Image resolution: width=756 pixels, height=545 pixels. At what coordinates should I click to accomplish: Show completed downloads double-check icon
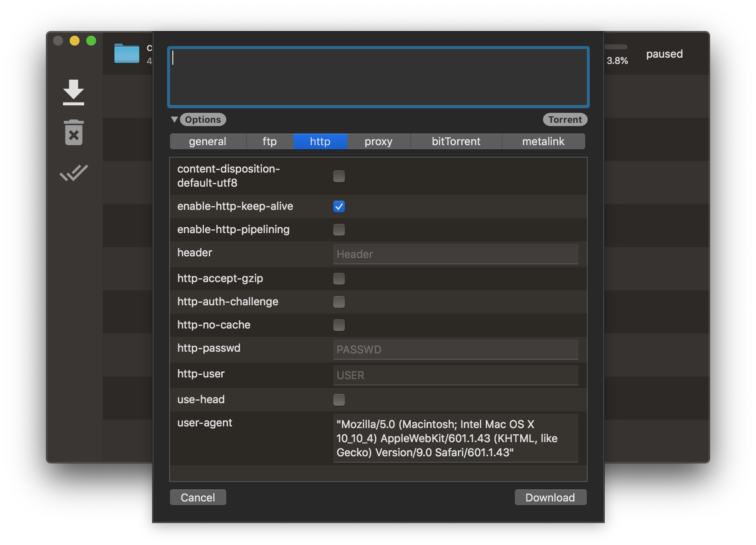74,173
